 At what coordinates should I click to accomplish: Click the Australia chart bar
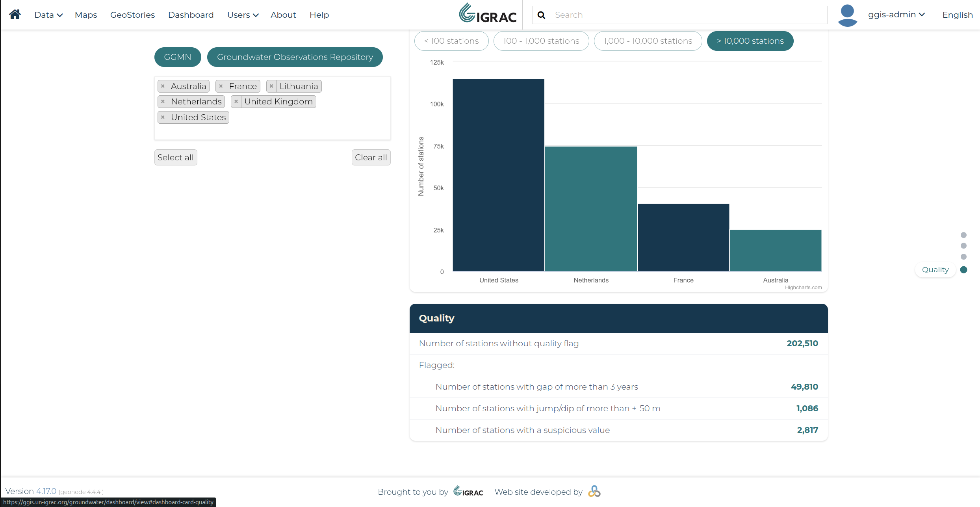coord(776,251)
